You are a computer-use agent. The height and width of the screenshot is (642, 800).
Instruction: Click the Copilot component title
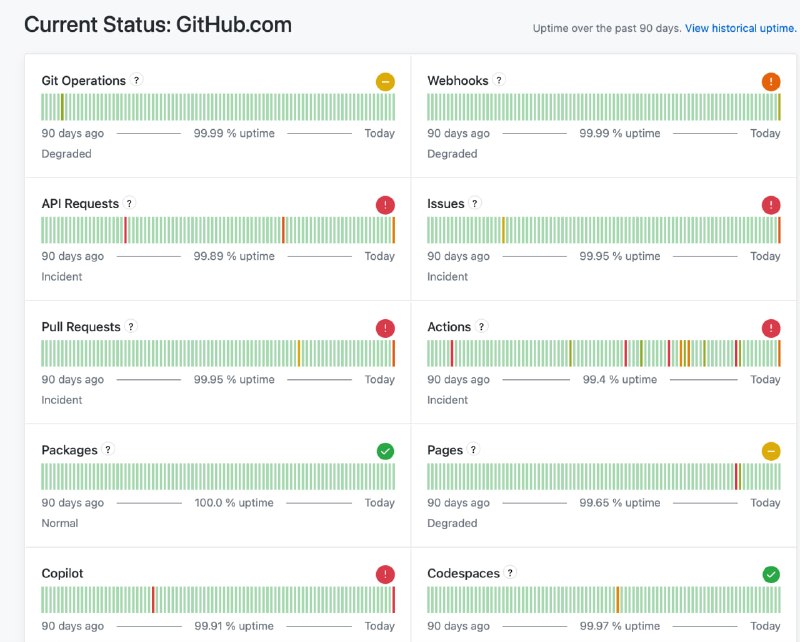62,573
